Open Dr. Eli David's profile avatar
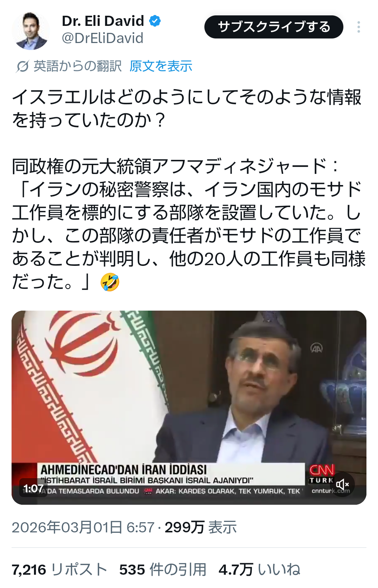The image size is (378, 588). (x=31, y=31)
